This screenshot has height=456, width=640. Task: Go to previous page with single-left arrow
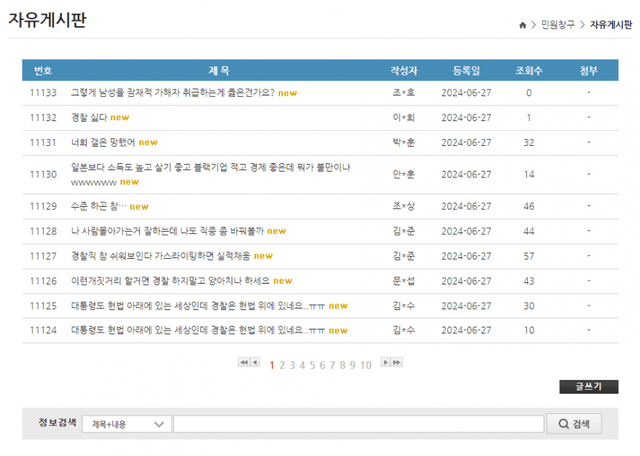point(255,363)
